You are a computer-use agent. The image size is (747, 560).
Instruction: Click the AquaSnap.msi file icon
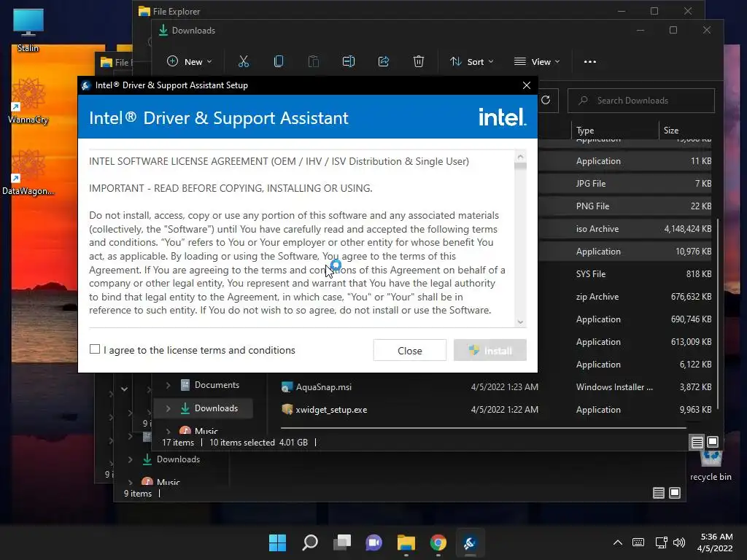point(287,387)
